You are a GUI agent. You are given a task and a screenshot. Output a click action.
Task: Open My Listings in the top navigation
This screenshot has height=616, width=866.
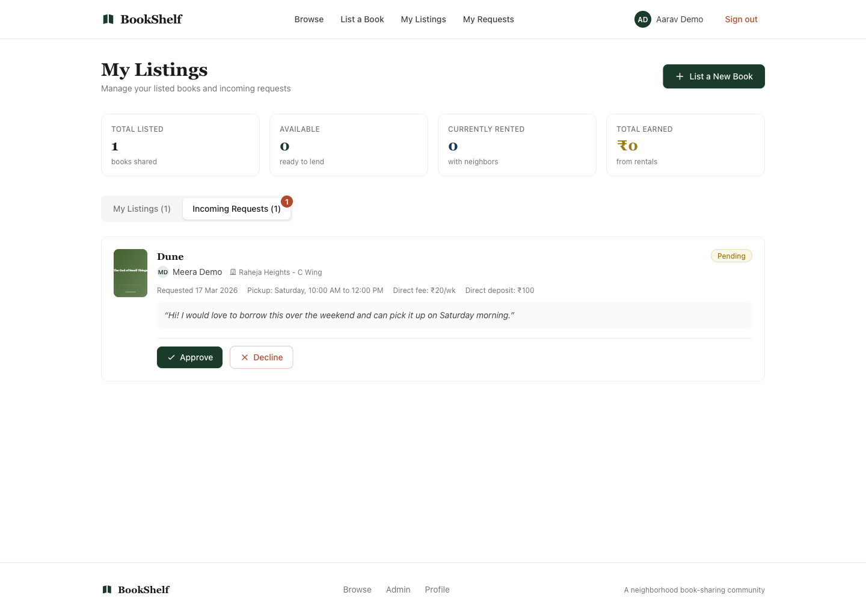[423, 19]
